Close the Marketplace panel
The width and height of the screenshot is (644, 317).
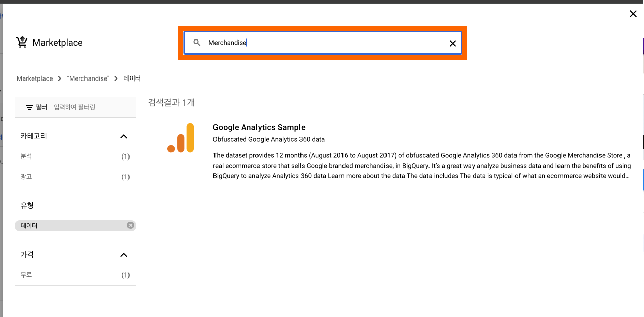633,14
